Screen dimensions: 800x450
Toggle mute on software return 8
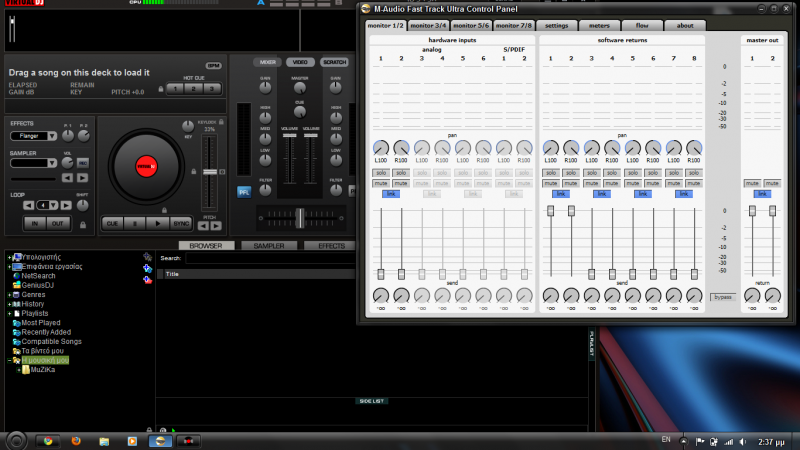point(694,183)
